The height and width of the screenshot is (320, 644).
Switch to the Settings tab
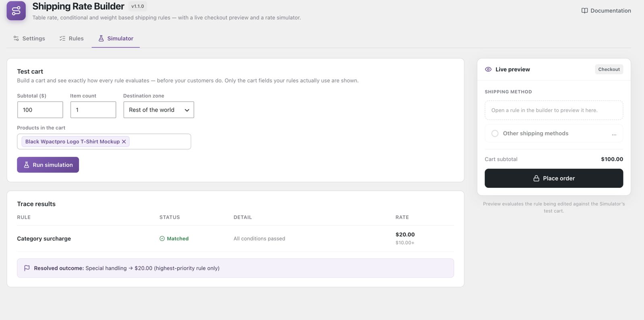click(x=29, y=38)
